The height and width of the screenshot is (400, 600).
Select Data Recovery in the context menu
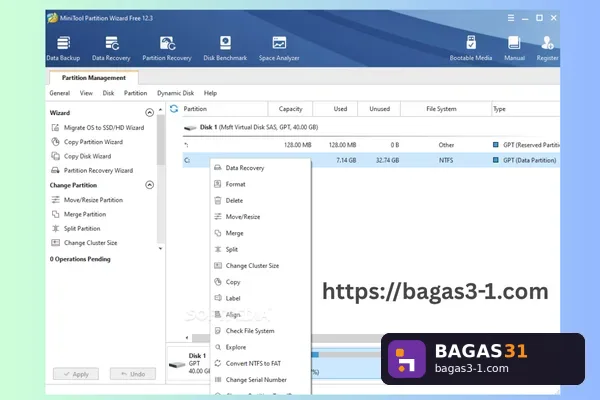260,168
